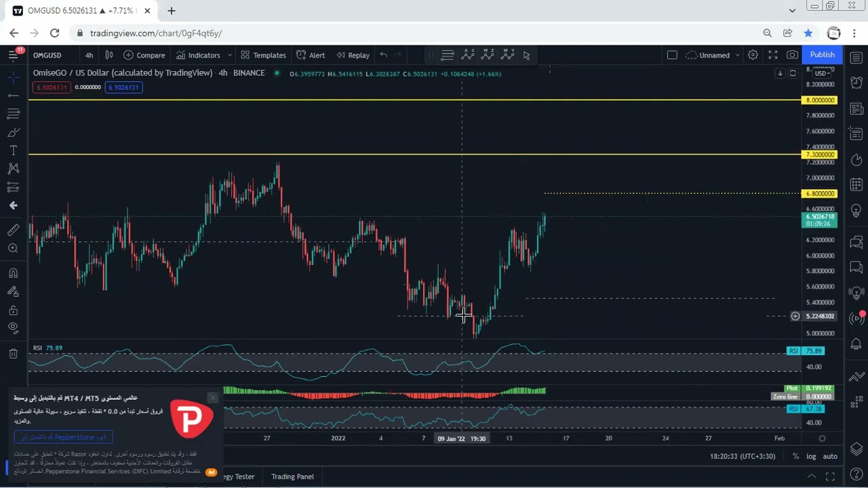Open the candlestick chart style selector
The height and width of the screenshot is (488, 868).
pos(108,55)
